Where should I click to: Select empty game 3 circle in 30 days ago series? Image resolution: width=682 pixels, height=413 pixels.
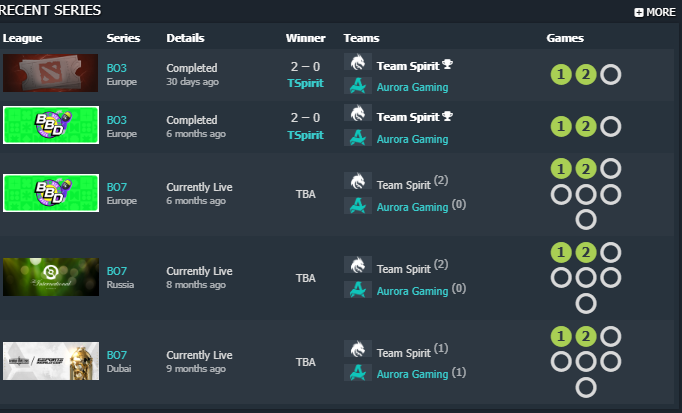(x=610, y=74)
